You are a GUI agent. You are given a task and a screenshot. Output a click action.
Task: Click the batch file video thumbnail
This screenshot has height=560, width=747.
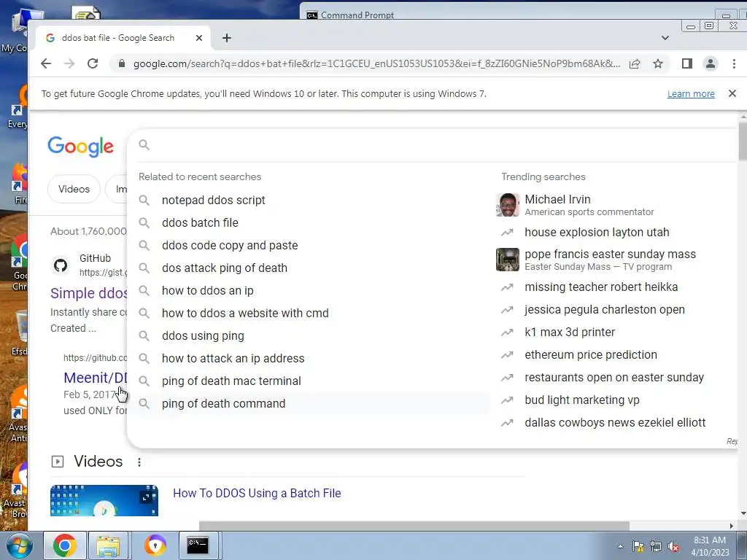click(104, 500)
